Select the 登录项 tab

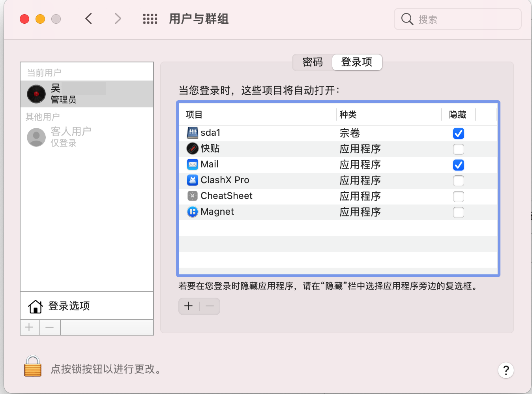tap(357, 62)
